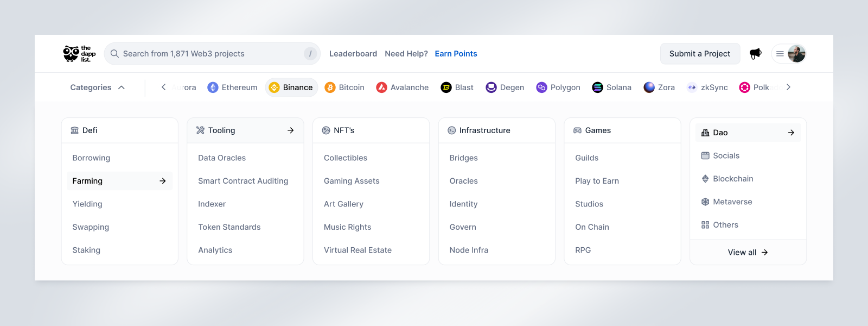Click the Metaverse cube icon

click(x=705, y=202)
